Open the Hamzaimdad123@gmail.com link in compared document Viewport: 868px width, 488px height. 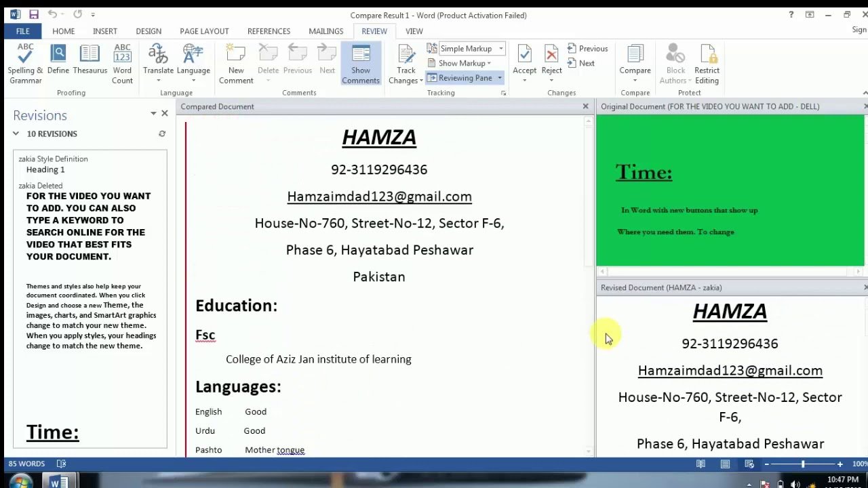pyautogui.click(x=379, y=197)
